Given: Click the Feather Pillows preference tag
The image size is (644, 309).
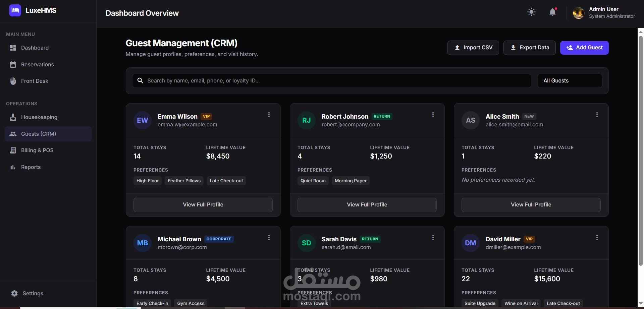Looking at the screenshot, I should (x=184, y=181).
